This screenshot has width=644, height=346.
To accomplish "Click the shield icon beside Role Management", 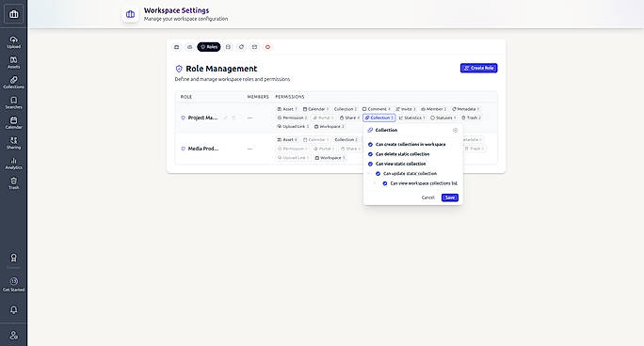I will coord(179,69).
